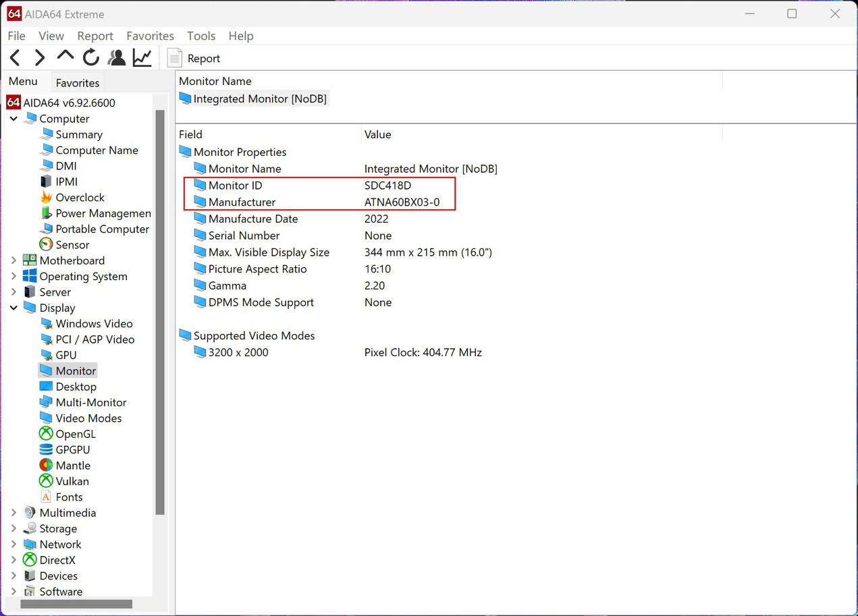858x616 pixels.
Task: Select the Picture Aspect Ratio row
Action: tap(292, 269)
